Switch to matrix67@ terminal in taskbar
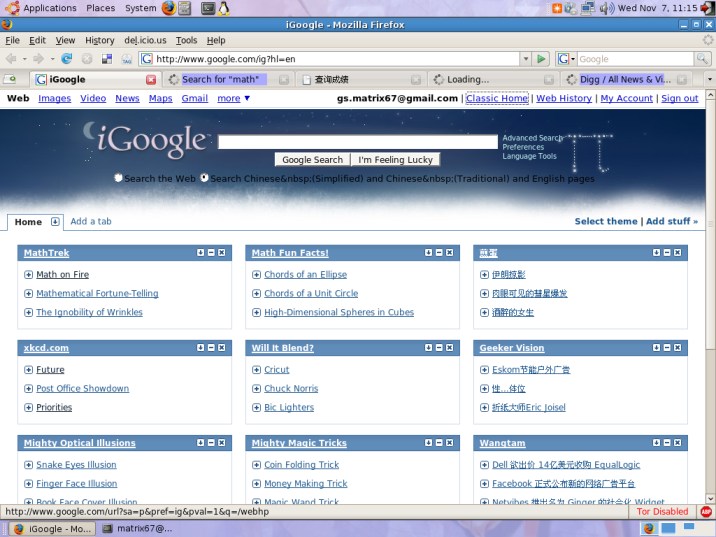This screenshot has height=537, width=716. pyautogui.click(x=139, y=529)
